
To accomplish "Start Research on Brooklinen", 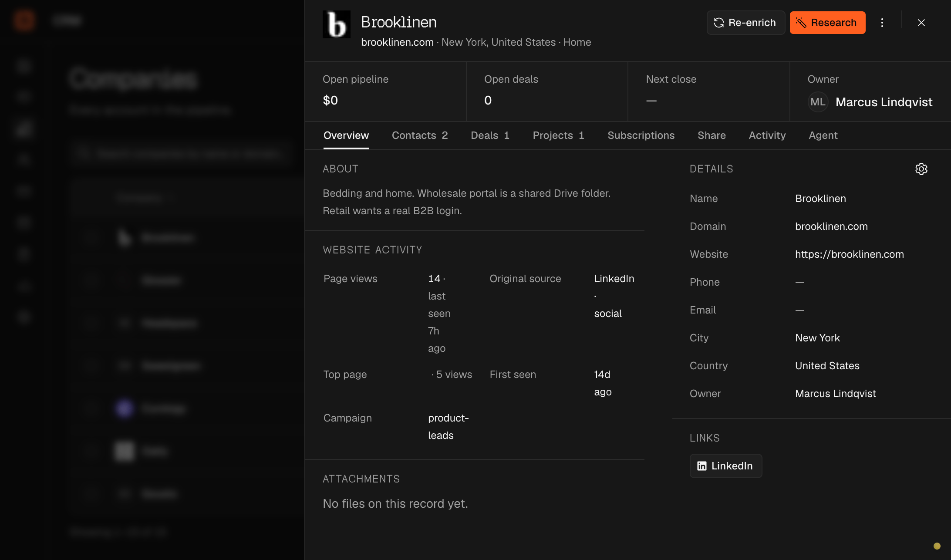I will (827, 23).
